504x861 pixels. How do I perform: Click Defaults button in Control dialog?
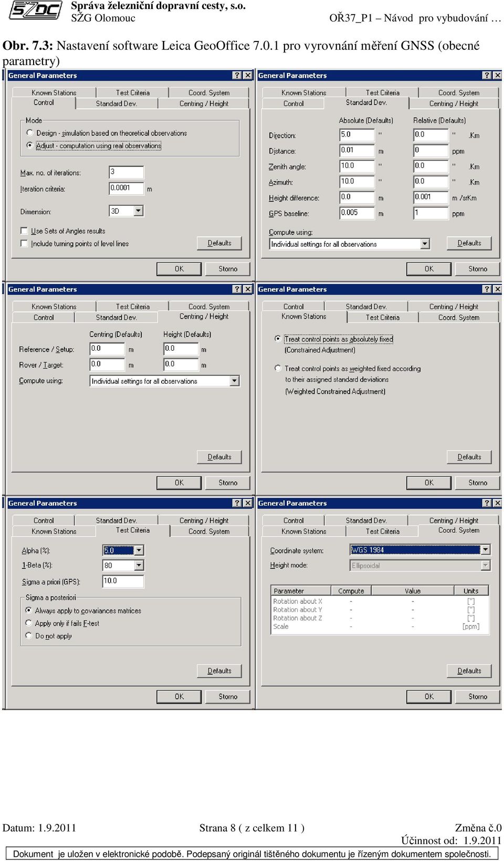(219, 243)
